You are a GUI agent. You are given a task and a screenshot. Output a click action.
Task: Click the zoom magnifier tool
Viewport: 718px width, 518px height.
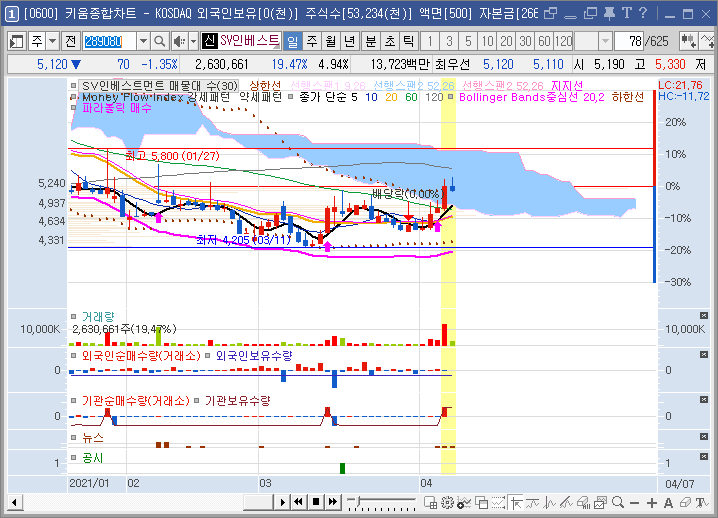coord(618,502)
